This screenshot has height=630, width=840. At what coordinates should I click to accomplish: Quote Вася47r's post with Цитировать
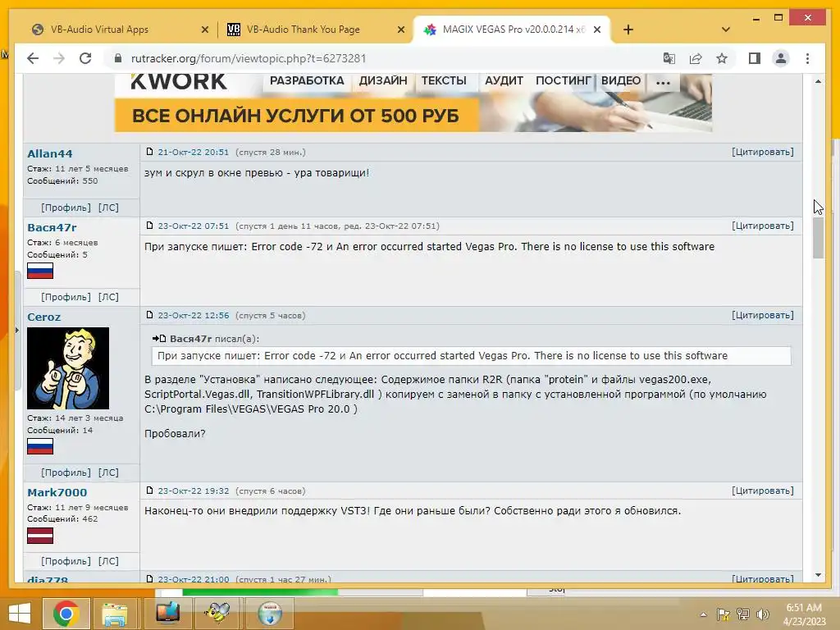[763, 226]
